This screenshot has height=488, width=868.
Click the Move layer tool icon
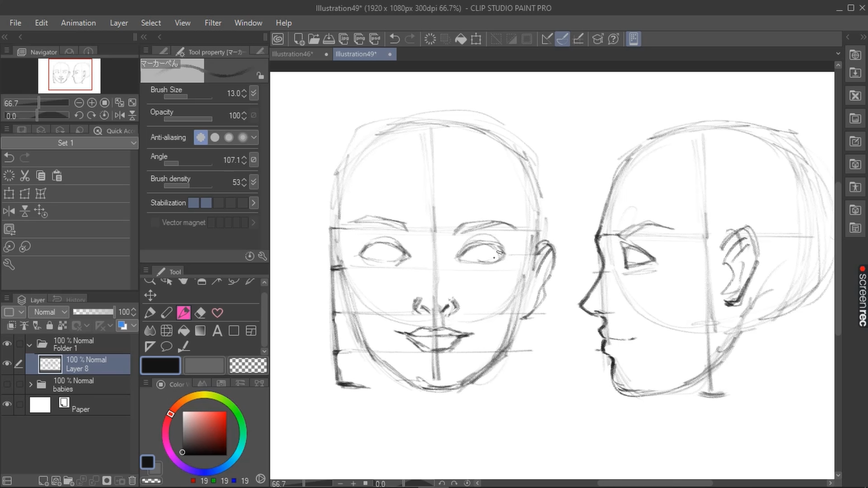pyautogui.click(x=150, y=295)
